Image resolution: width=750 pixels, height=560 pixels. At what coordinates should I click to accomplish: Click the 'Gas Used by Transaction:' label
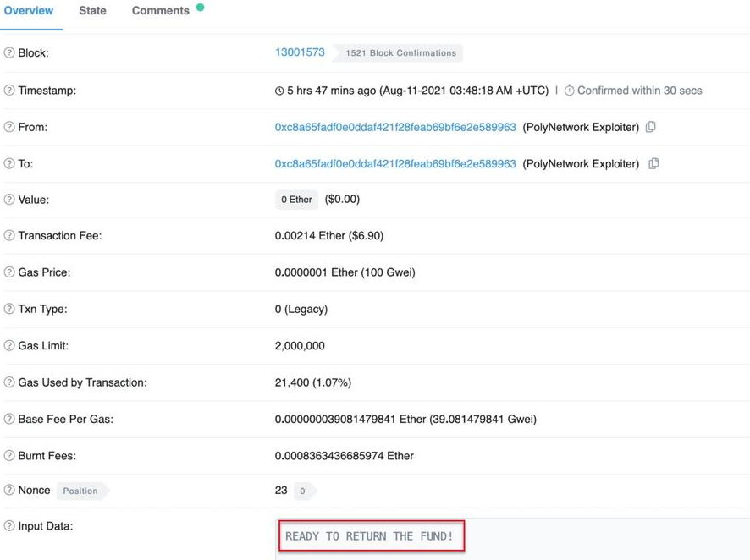[x=82, y=382]
